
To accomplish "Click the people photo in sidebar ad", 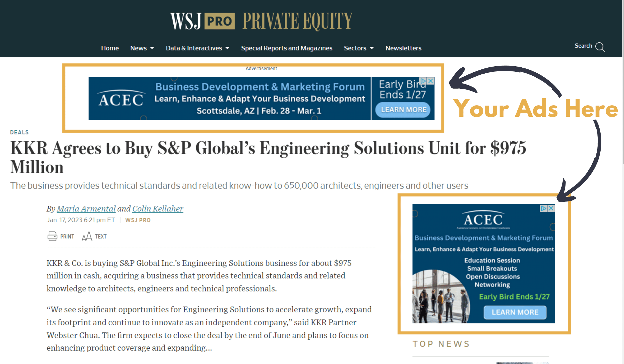I will (441, 297).
